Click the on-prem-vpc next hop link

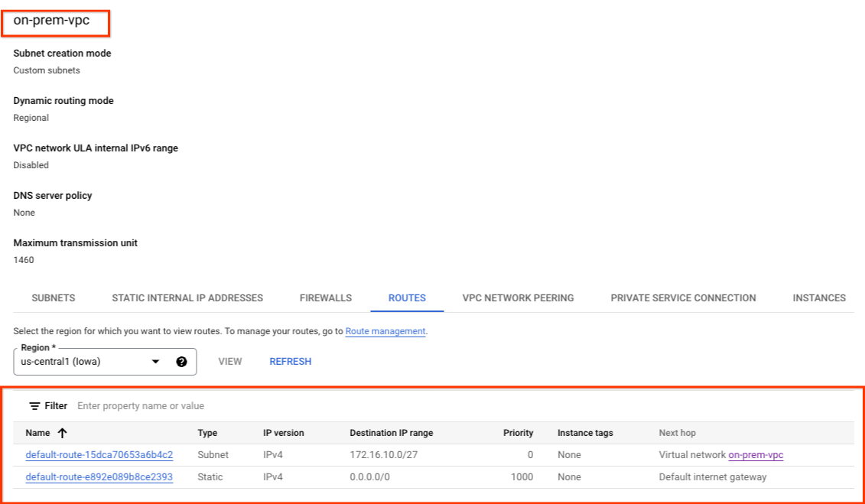pos(756,455)
